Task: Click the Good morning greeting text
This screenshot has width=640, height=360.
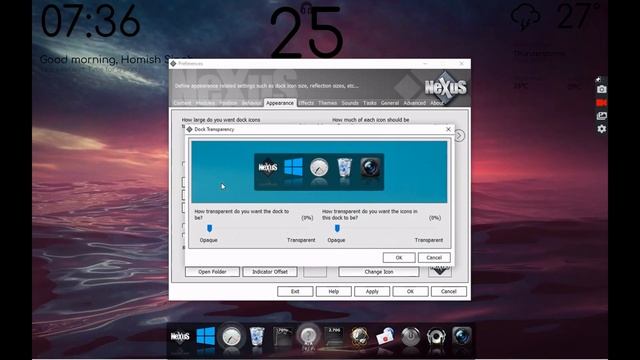Action: click(x=116, y=60)
